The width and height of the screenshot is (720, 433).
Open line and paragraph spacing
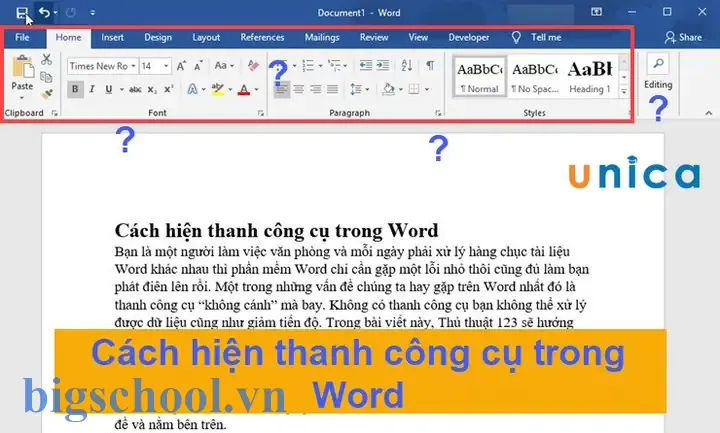pos(356,89)
